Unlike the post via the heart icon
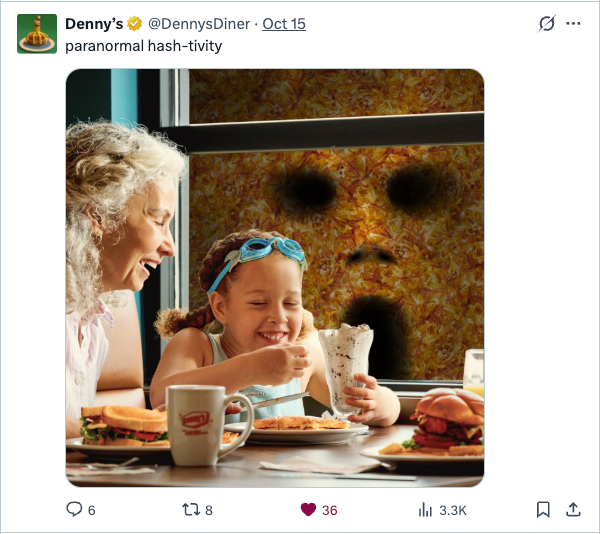Viewport: 601px width, 534px height. [308, 510]
